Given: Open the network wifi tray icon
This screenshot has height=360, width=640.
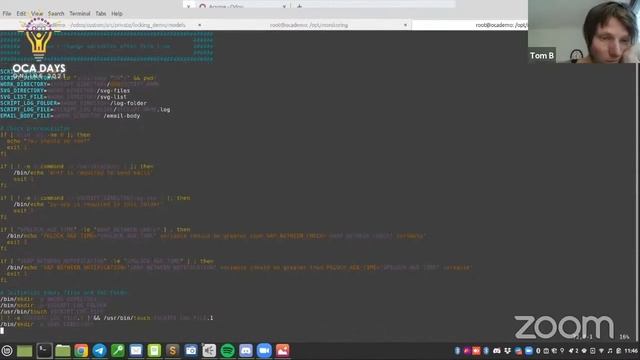Looking at the screenshot, I should click(x=601, y=351).
